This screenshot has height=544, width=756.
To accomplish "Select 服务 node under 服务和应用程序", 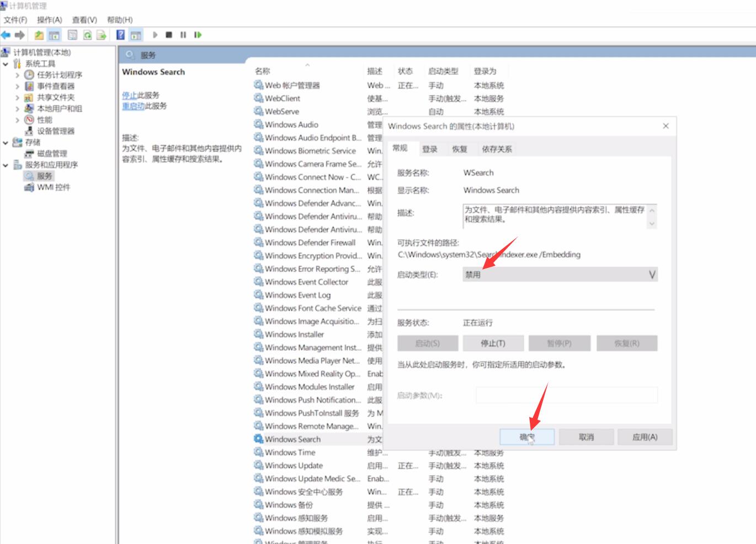I will (x=45, y=176).
